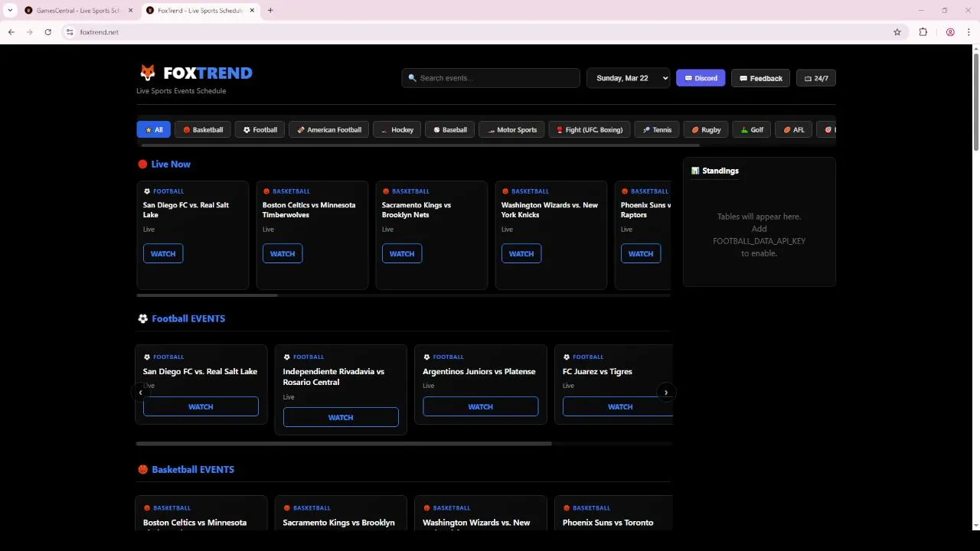Viewport: 980px width, 551px height.
Task: Filter events by Football
Action: (x=260, y=130)
